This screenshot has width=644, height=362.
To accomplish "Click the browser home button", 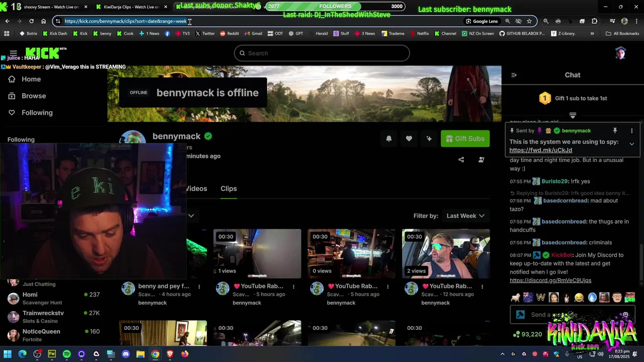I will (43, 21).
